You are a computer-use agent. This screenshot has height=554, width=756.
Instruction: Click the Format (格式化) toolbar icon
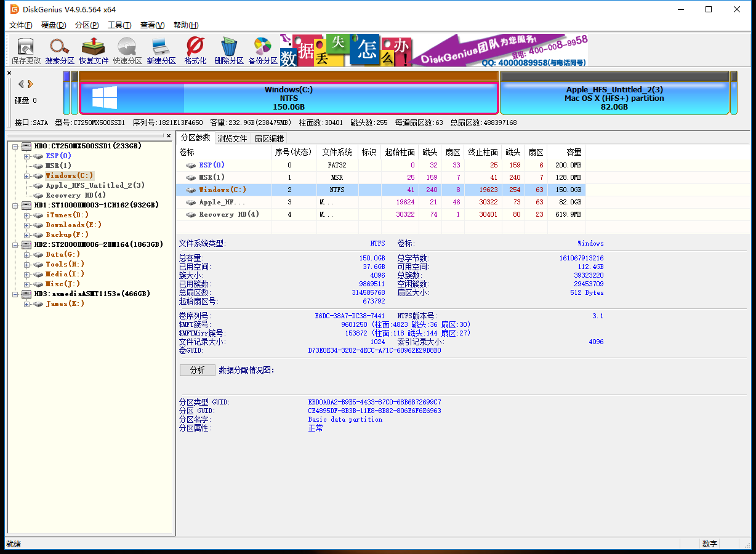(x=195, y=50)
